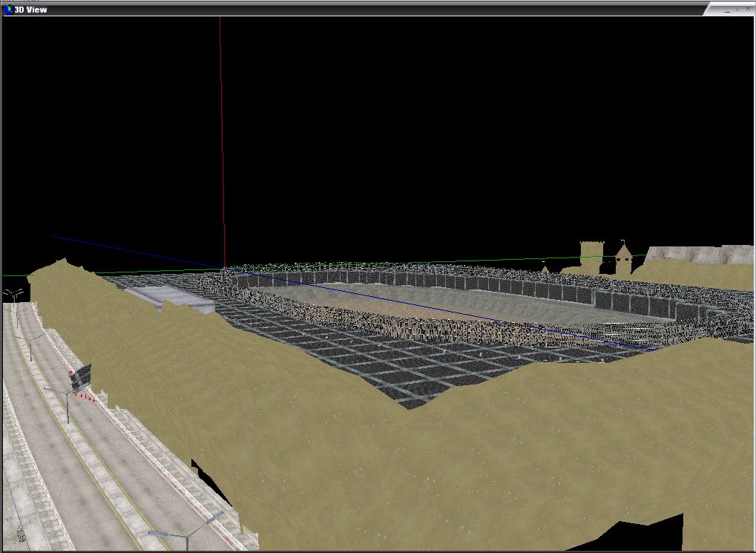
Task: Select the blue axis line over stadium
Action: (x=445, y=309)
